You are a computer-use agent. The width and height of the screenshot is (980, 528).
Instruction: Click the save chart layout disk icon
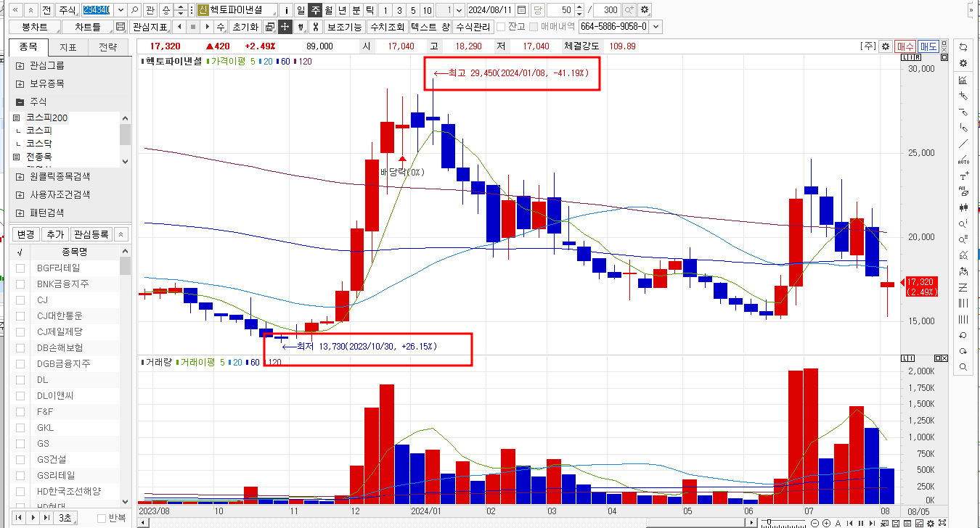[121, 27]
